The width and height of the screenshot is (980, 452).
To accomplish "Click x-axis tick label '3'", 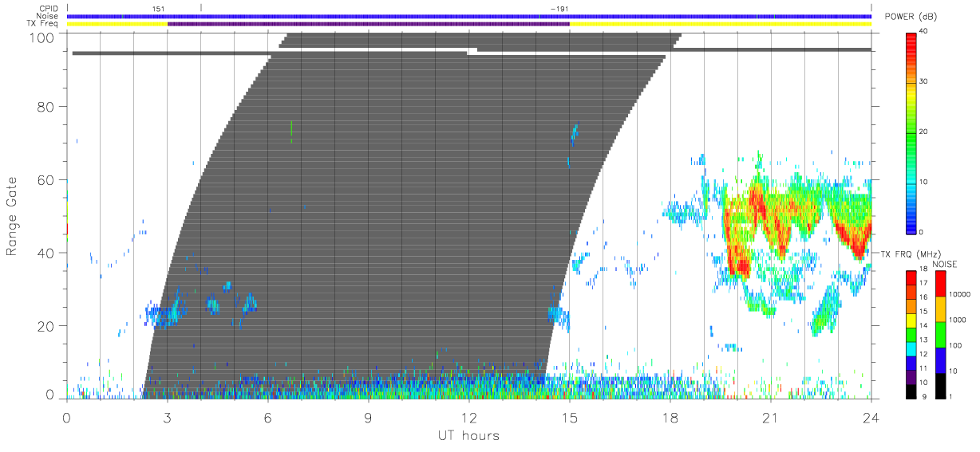I will [167, 417].
